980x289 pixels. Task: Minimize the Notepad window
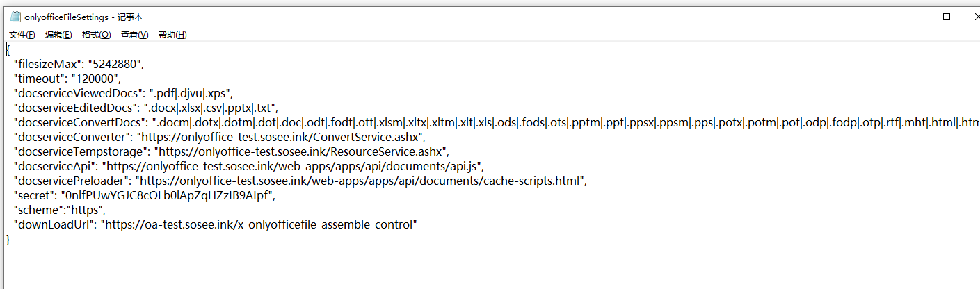coord(914,17)
